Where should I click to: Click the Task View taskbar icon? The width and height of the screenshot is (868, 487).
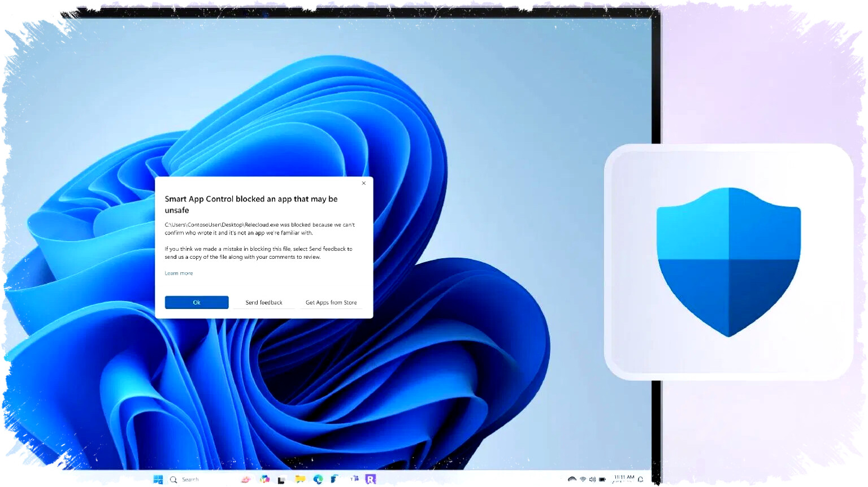click(281, 480)
